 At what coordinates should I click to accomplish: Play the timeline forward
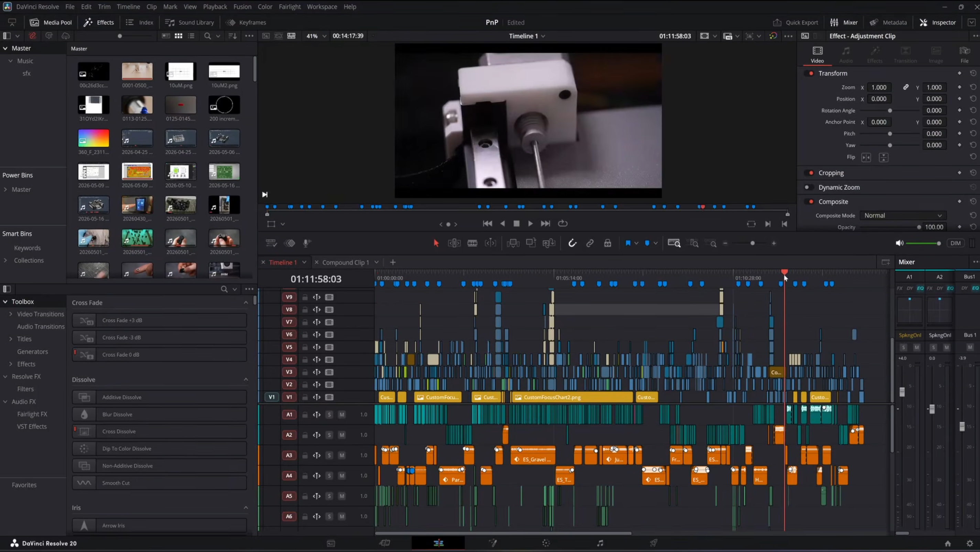[530, 224]
